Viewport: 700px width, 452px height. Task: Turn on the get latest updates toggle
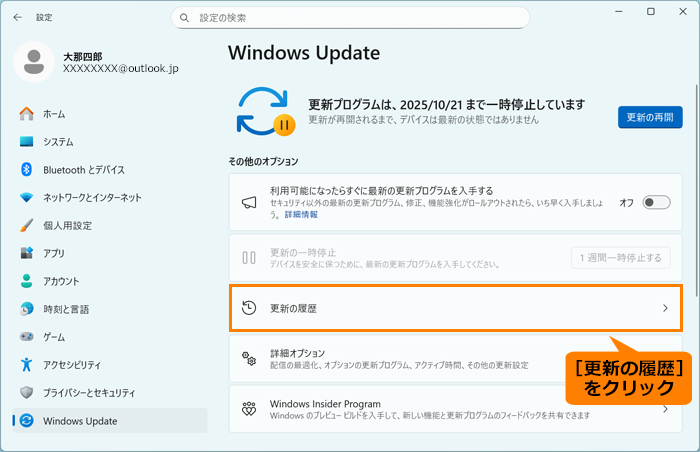pyautogui.click(x=656, y=202)
